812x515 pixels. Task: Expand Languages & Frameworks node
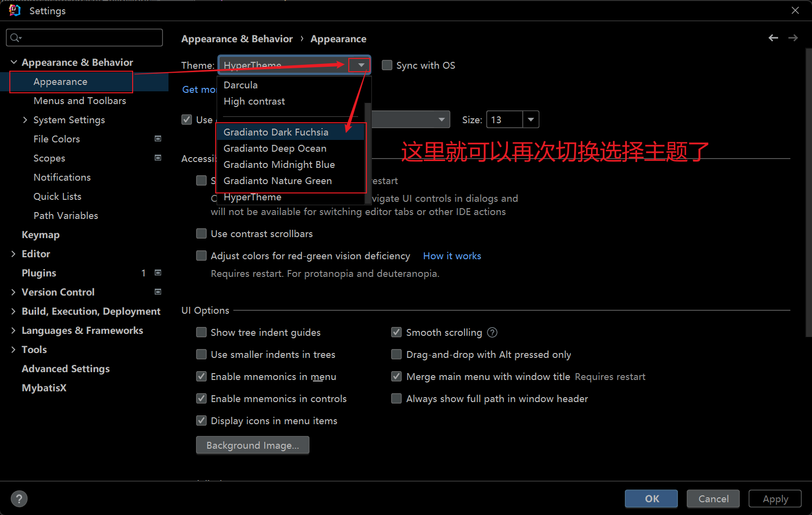coord(13,330)
